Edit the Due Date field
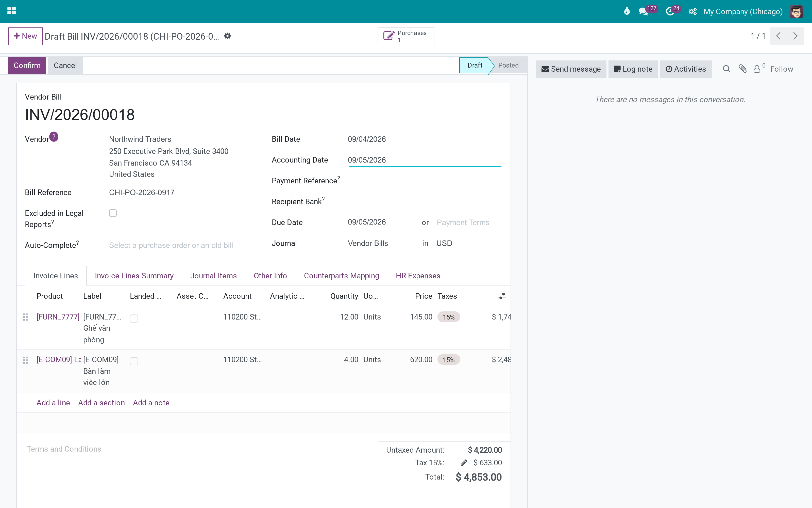 point(381,222)
